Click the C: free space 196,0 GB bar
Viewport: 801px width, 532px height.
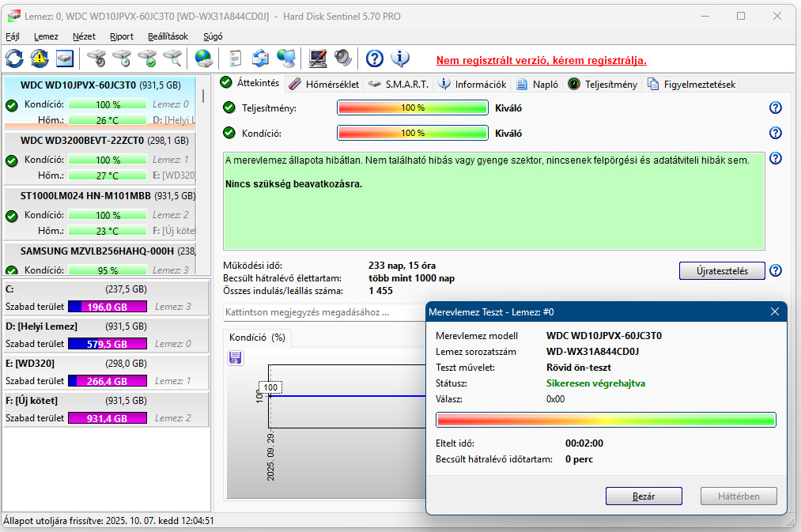[x=108, y=307]
